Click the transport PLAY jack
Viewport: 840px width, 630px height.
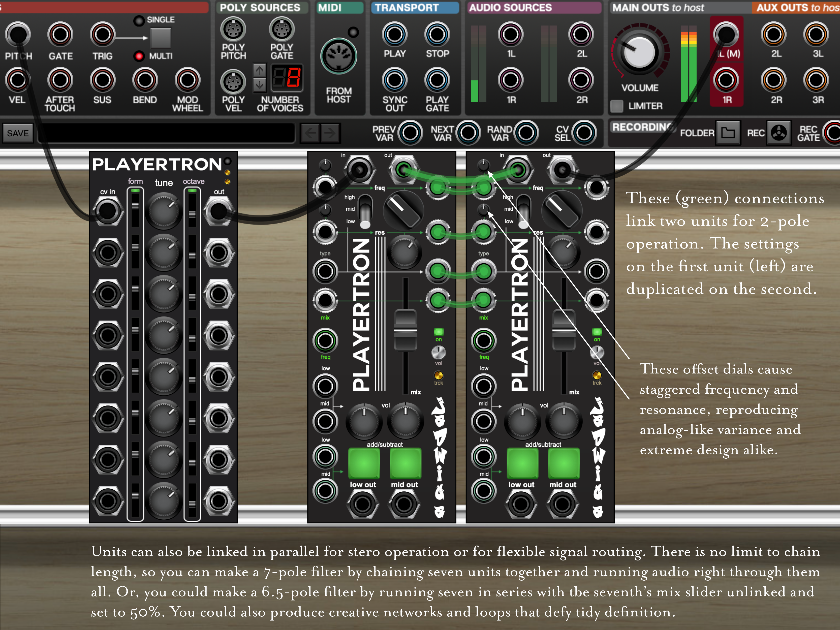395,34
